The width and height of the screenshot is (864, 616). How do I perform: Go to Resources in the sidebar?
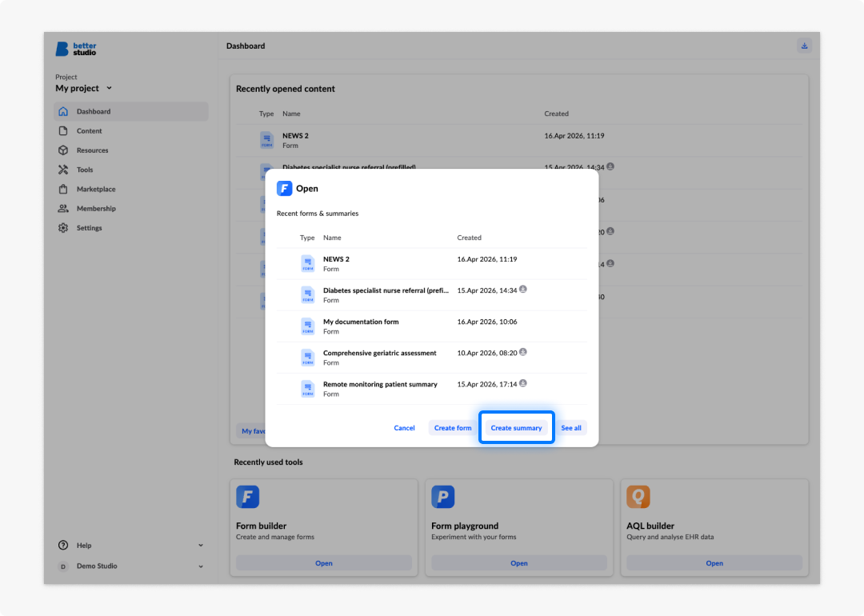(131, 150)
